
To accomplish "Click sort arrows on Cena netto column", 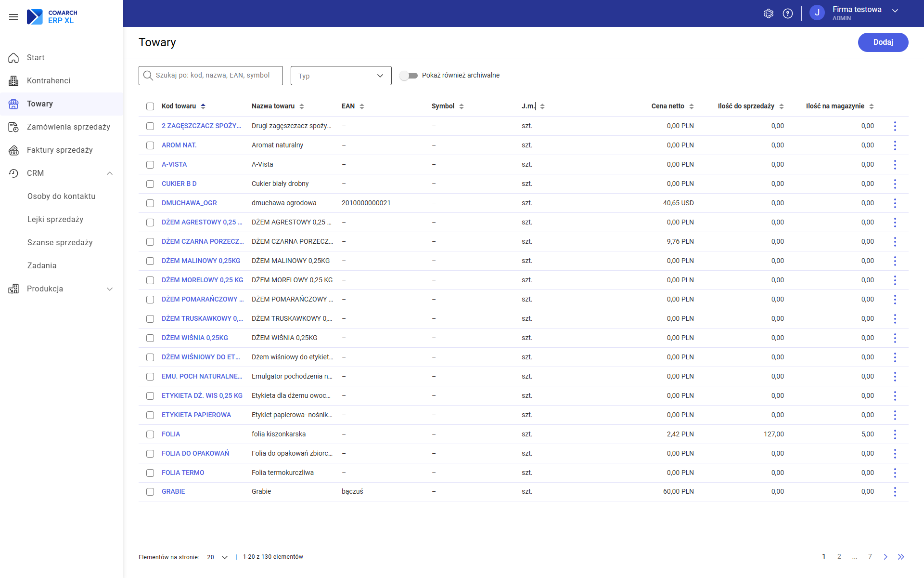I will coord(692,106).
